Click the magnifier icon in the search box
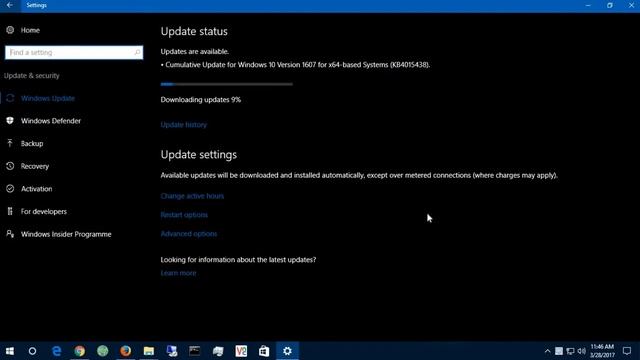 point(137,52)
